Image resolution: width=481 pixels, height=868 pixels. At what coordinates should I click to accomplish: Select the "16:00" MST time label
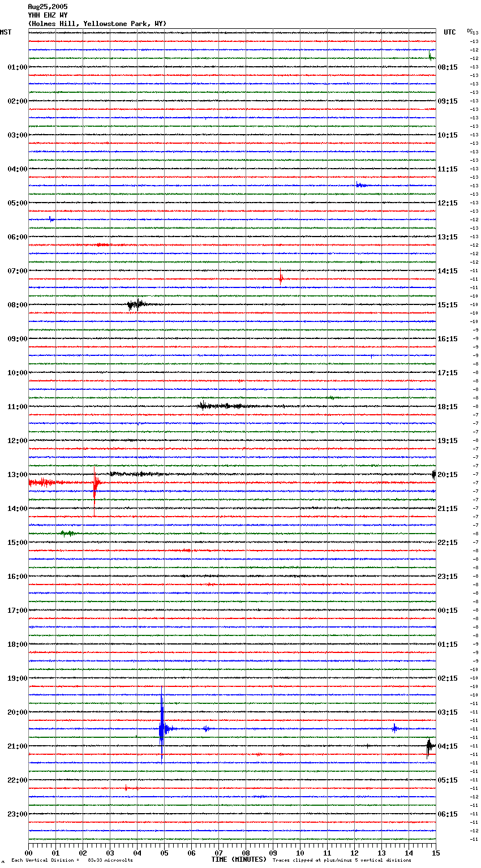[x=18, y=577]
